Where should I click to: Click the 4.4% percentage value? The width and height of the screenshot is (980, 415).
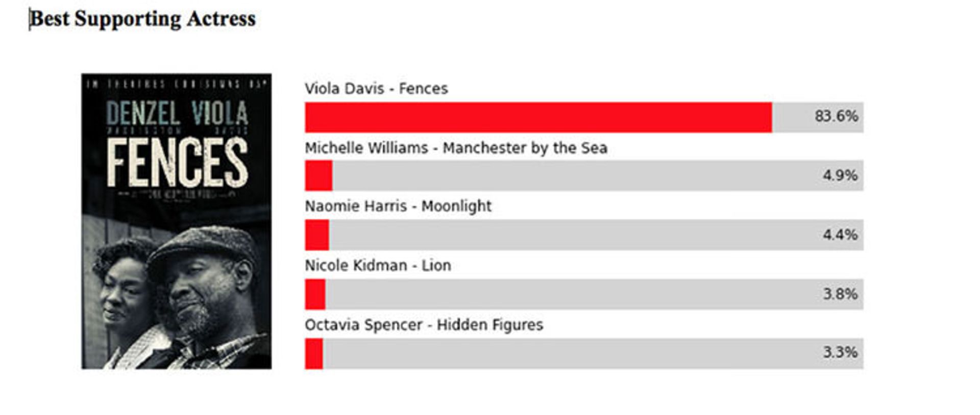coord(840,235)
